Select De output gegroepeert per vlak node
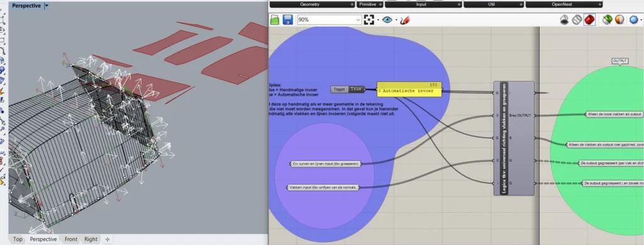The image size is (644, 245). pos(611,163)
